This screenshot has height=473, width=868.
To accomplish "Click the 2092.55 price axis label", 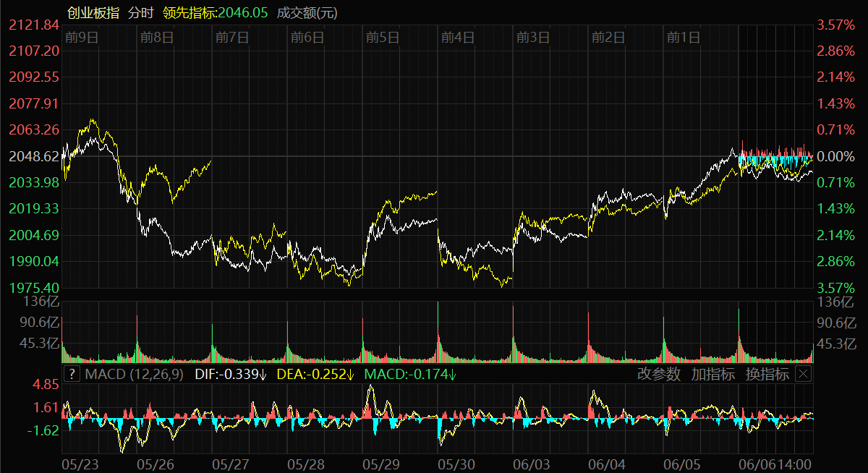I will tap(34, 77).
